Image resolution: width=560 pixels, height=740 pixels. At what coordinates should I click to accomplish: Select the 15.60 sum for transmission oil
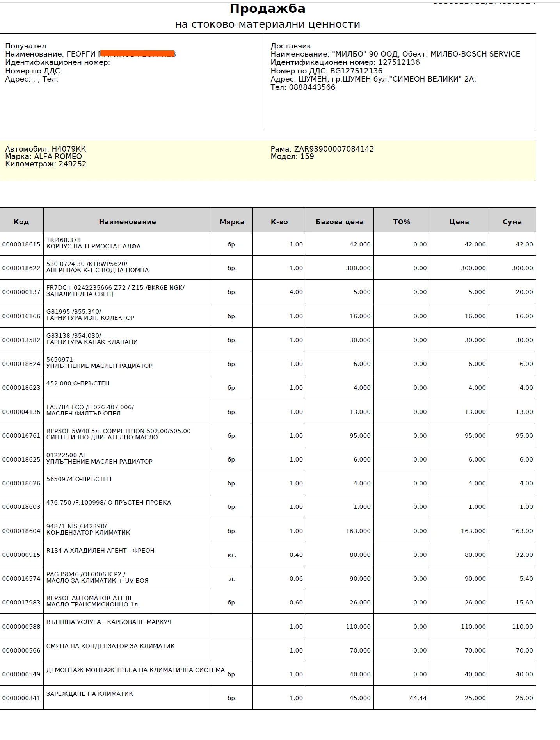click(524, 603)
